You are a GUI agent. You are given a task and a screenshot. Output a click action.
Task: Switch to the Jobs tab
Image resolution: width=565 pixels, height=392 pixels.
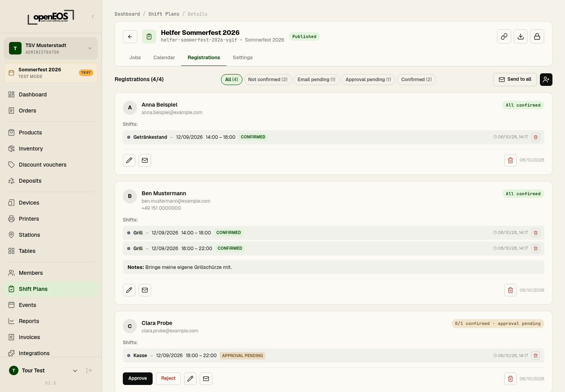click(x=135, y=58)
